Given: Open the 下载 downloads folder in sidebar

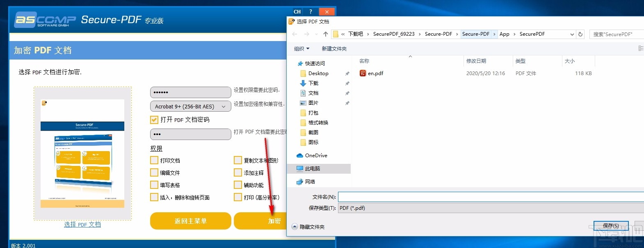Looking at the screenshot, I should [313, 83].
